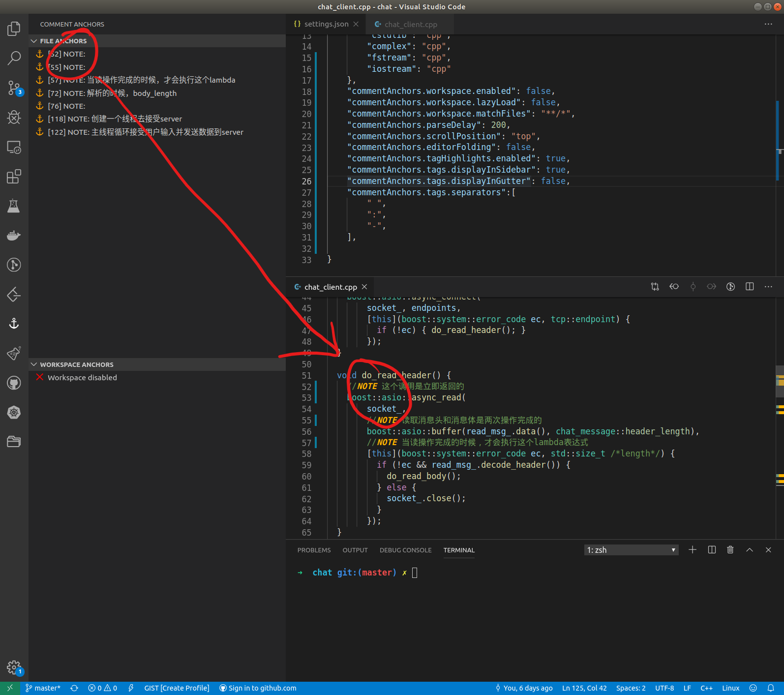Open the Extensions view
784x695 pixels.
pos(14,177)
